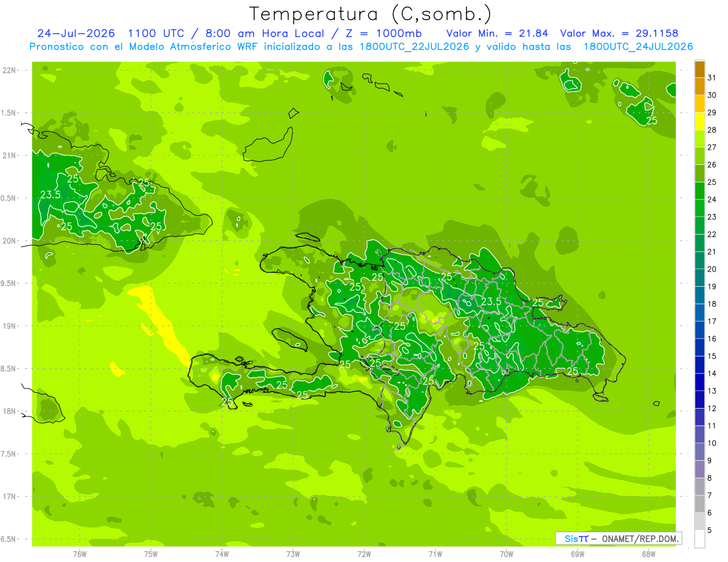Click the 17N latitude label
This screenshot has height=562, width=728.
(10, 497)
